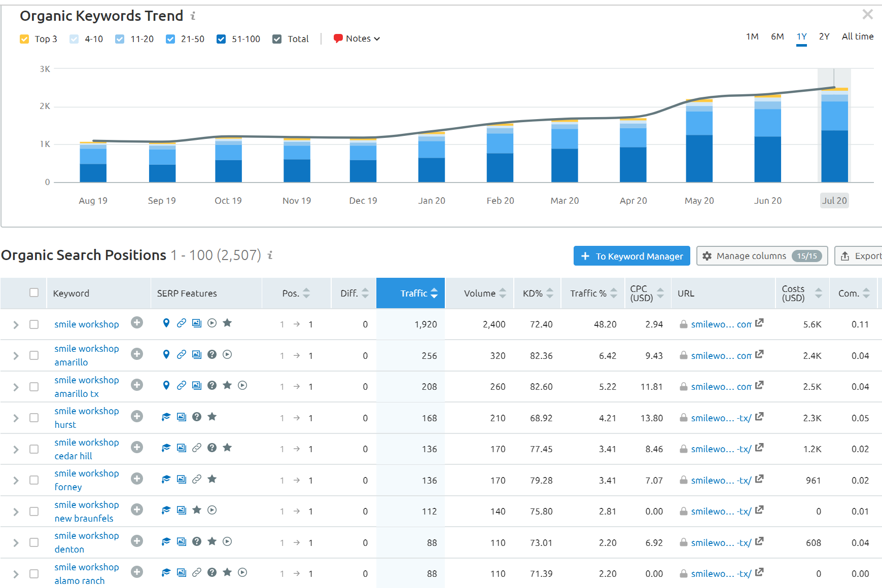Click link icon in smile workshop cedar hill row
The image size is (882, 588).
pos(197,448)
